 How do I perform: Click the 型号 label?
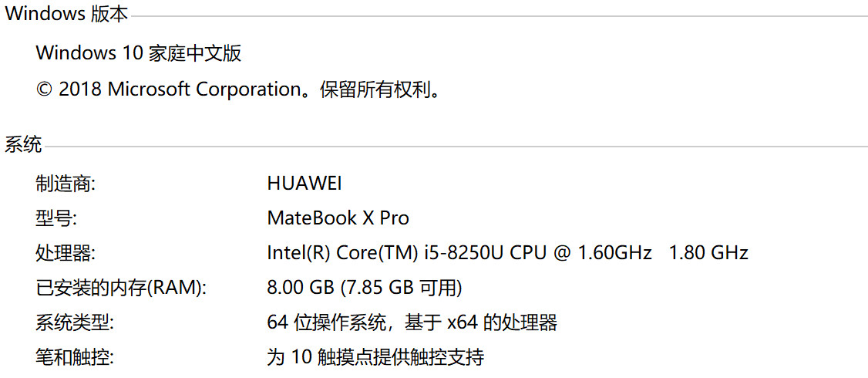pyautogui.click(x=56, y=218)
